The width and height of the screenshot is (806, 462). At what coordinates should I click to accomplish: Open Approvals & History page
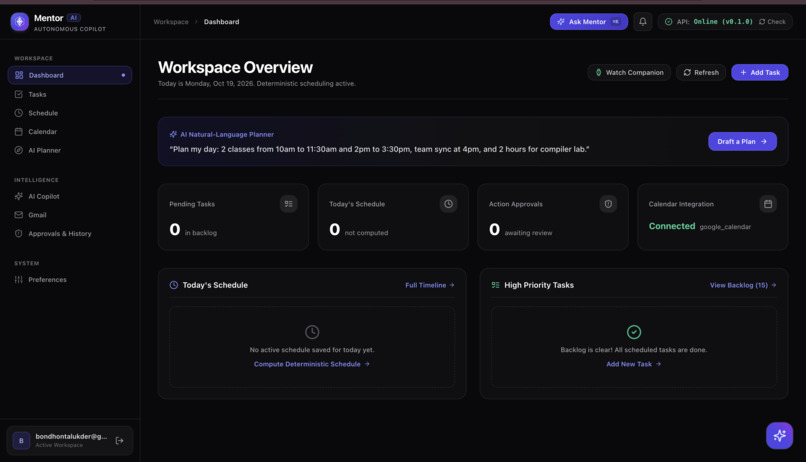[70, 233]
